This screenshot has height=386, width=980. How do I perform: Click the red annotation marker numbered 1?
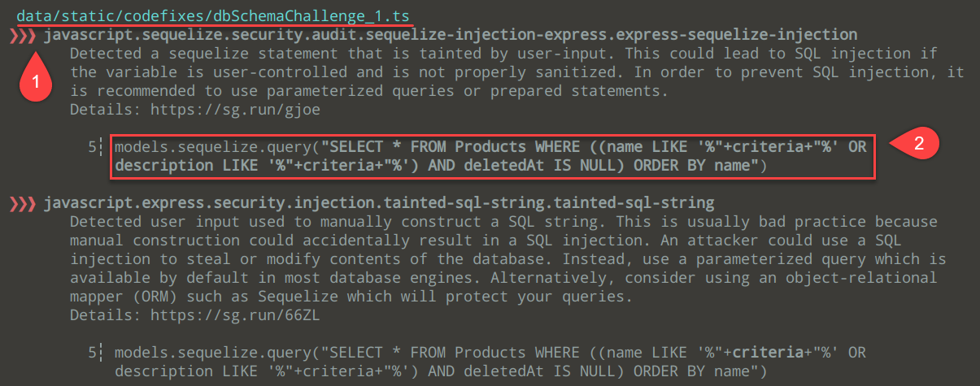click(x=31, y=80)
